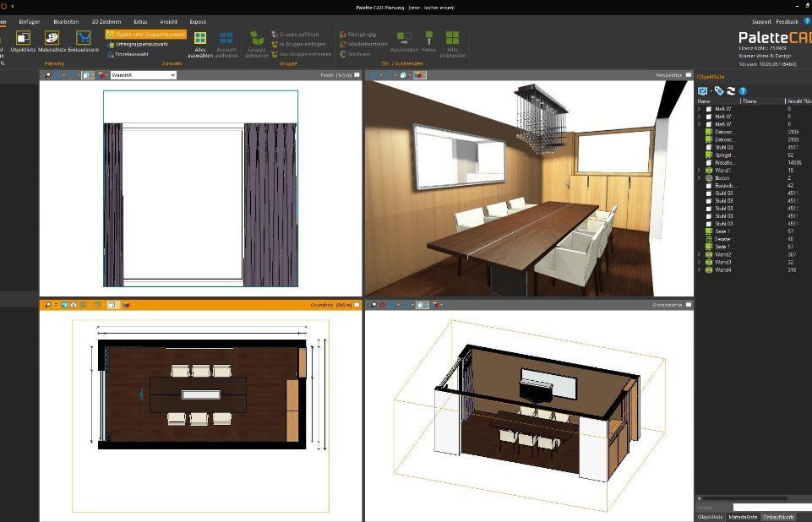The image size is (812, 522).
Task: Click refresh icon in Objektliste panel
Action: pyautogui.click(x=731, y=90)
